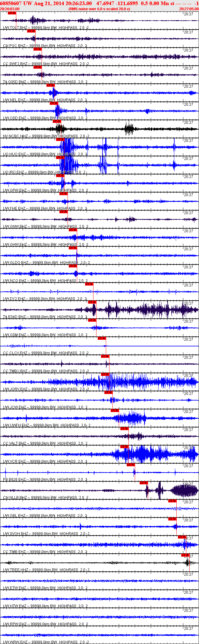199x644 pixels.
Task: Click the TA.E04D.BHZ station label
Action: tap(15, 317)
